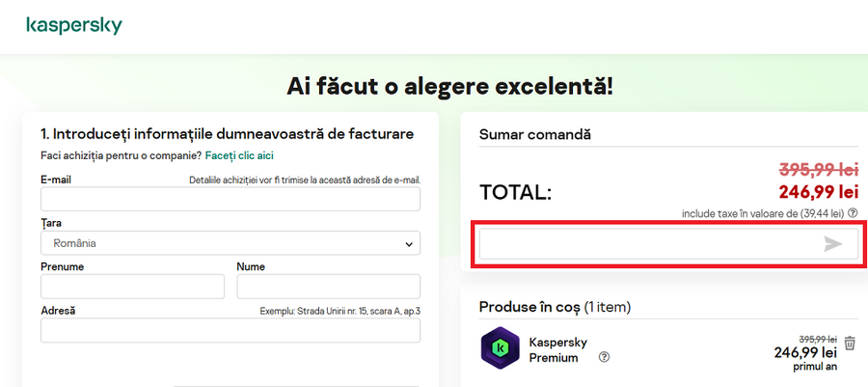Click into the Prenume text box
868x387 pixels.
(132, 287)
